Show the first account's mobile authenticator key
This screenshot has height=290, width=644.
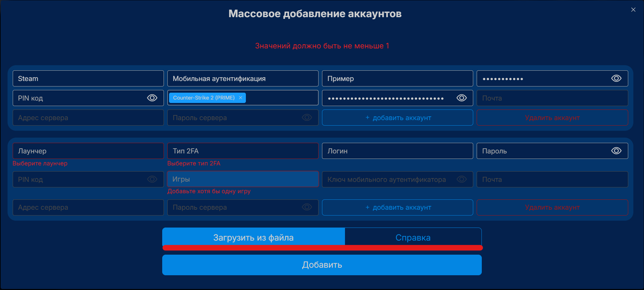pos(462,98)
